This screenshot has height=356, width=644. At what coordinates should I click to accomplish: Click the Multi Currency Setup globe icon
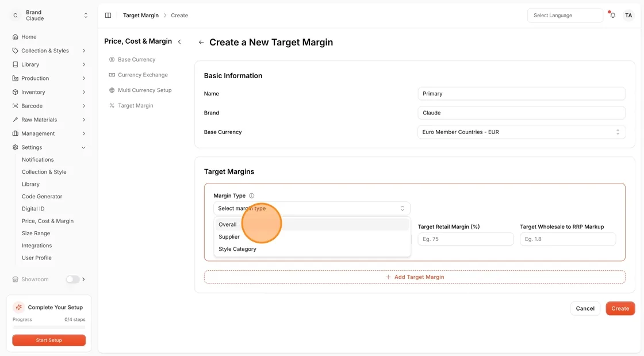pos(112,90)
